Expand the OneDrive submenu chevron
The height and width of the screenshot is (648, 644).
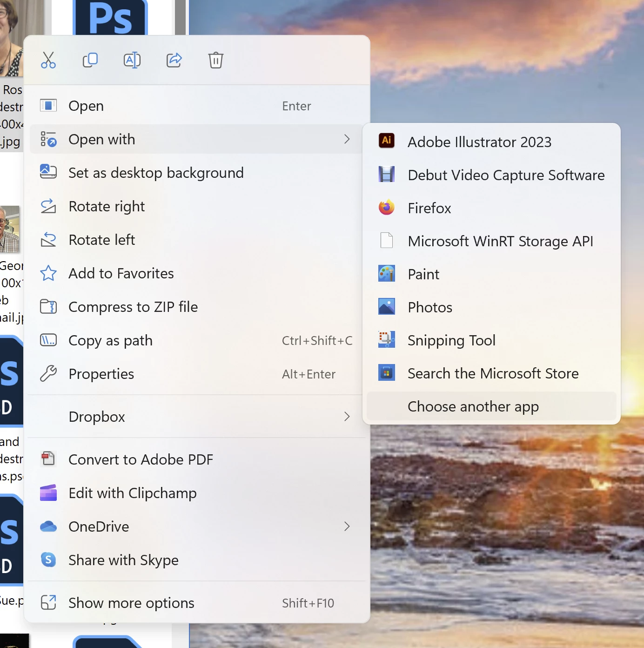347,526
